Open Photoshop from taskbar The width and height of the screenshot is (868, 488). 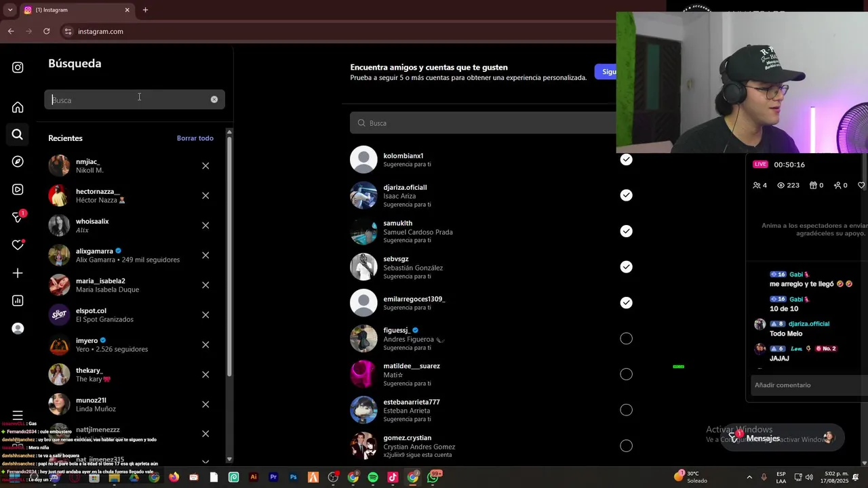pyautogui.click(x=293, y=477)
